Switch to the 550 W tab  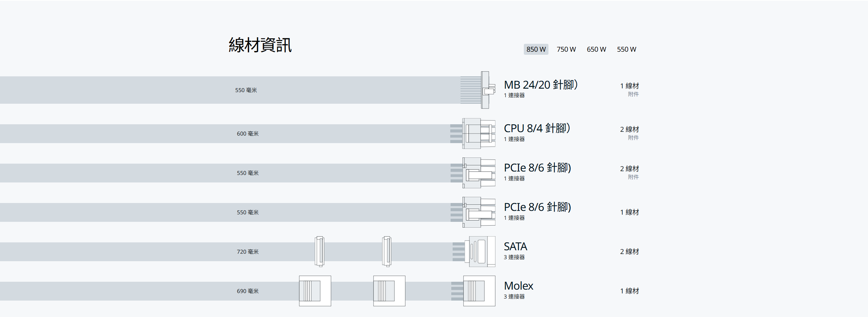click(x=626, y=49)
